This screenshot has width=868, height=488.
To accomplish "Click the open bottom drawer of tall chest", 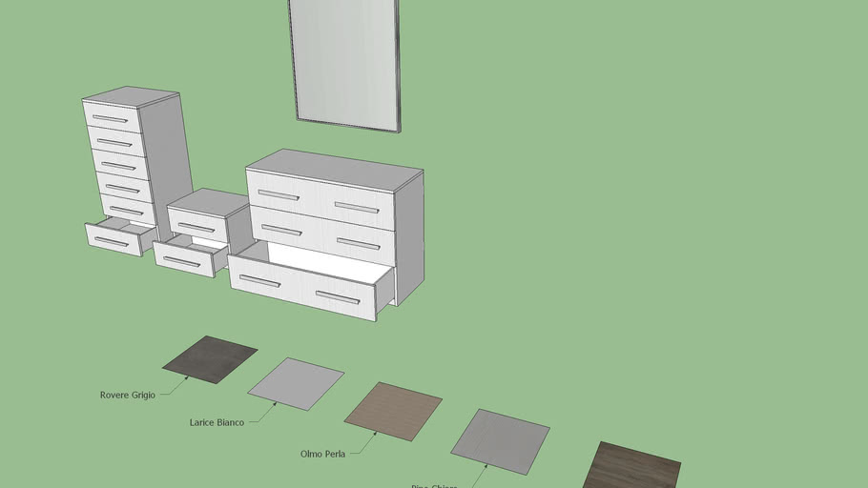I will 114,240.
